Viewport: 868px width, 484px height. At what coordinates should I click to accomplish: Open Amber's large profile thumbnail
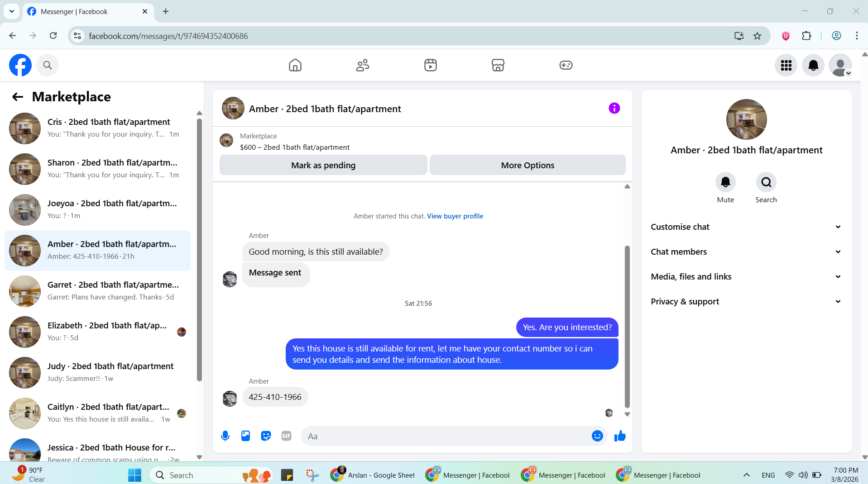click(746, 119)
